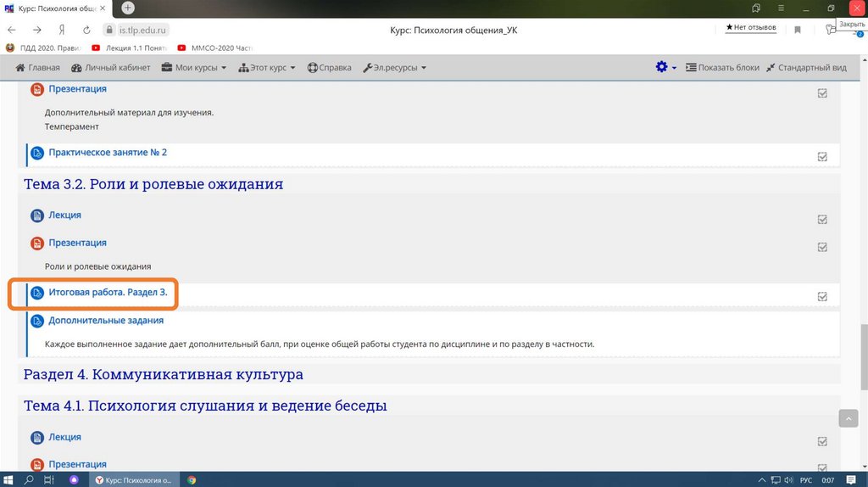The height and width of the screenshot is (487, 868).
Task: Open the Итоговая работа. Раздел 3. link
Action: pos(108,293)
